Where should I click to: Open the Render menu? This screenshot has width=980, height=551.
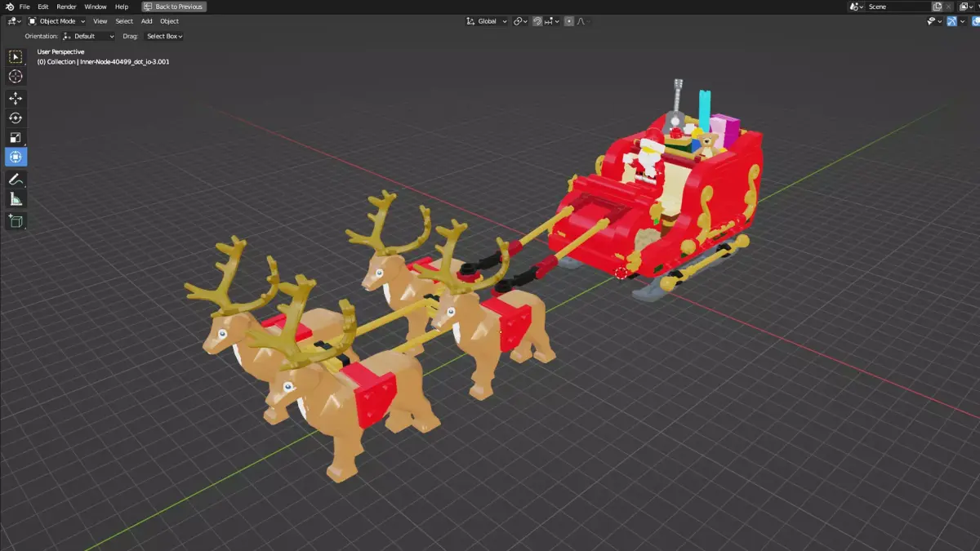66,7
